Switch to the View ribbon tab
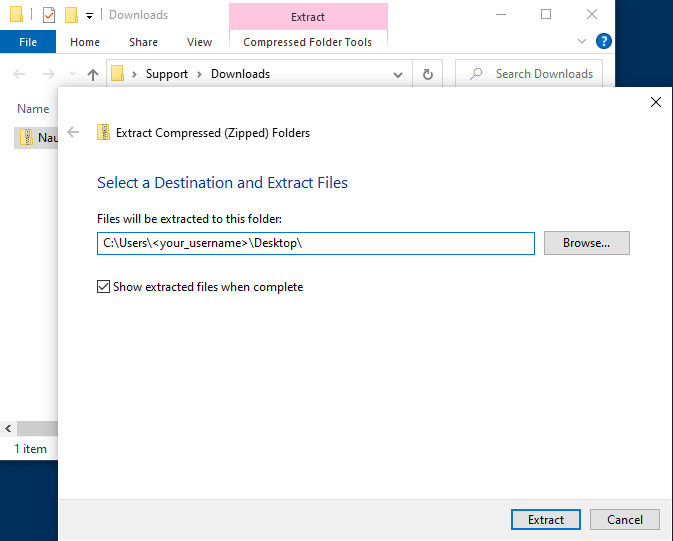The image size is (673, 541). point(199,42)
